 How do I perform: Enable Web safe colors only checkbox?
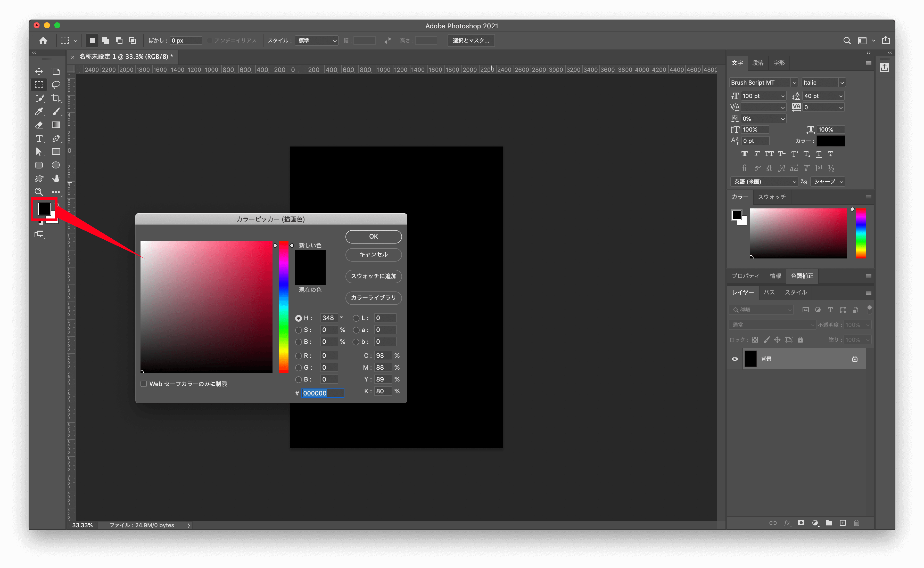tap(143, 384)
